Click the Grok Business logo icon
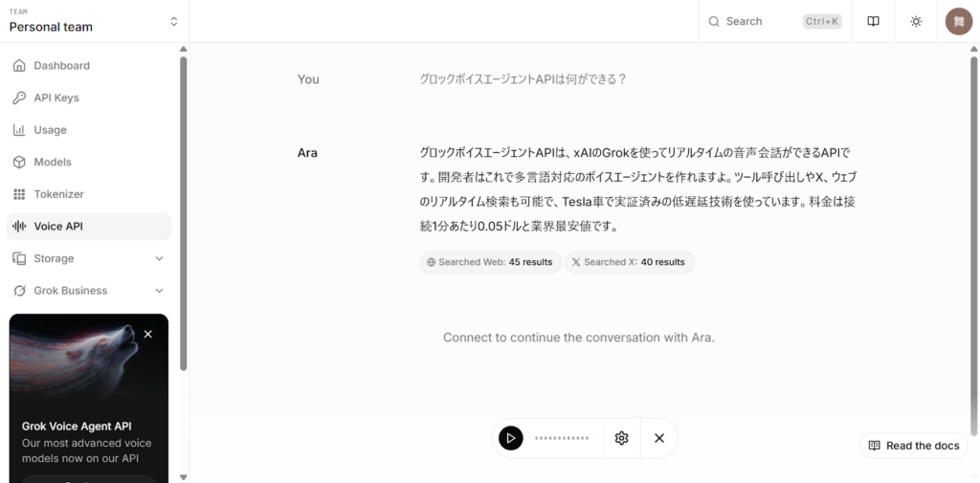The height and width of the screenshot is (483, 980). [19, 291]
